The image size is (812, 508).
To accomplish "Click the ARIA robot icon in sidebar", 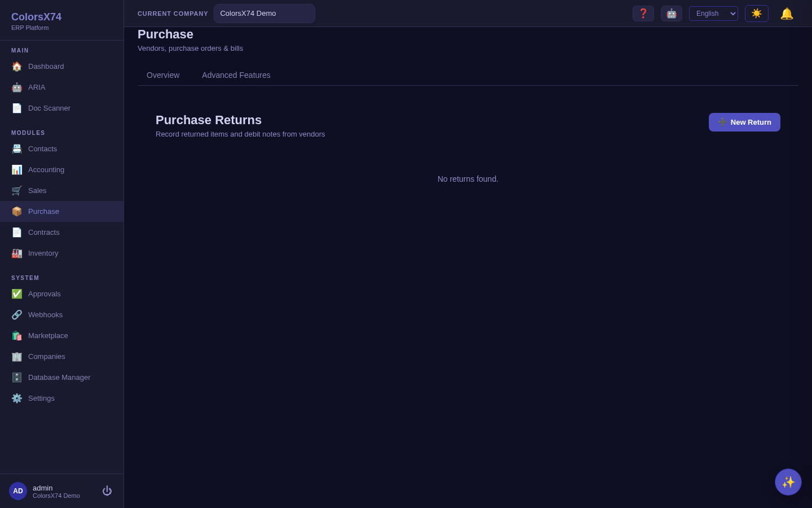I will click(17, 87).
